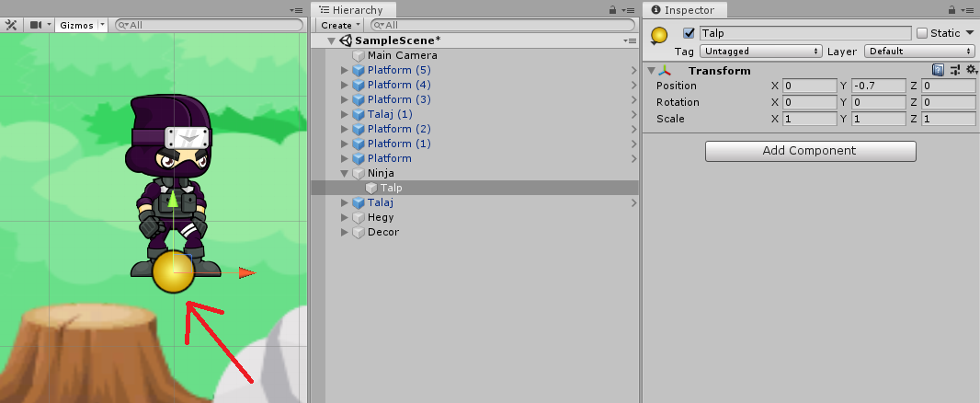Click the scene view search field
The width and height of the screenshot is (980, 403).
[x=210, y=25]
